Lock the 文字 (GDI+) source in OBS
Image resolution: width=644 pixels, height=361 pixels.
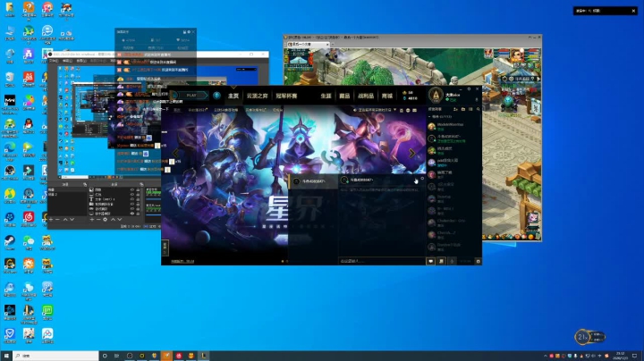click(x=138, y=199)
